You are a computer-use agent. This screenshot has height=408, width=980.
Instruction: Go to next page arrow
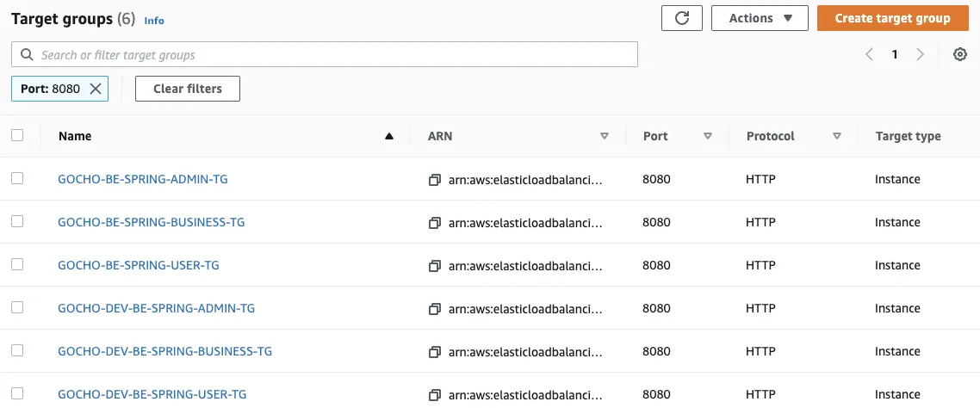click(x=921, y=54)
